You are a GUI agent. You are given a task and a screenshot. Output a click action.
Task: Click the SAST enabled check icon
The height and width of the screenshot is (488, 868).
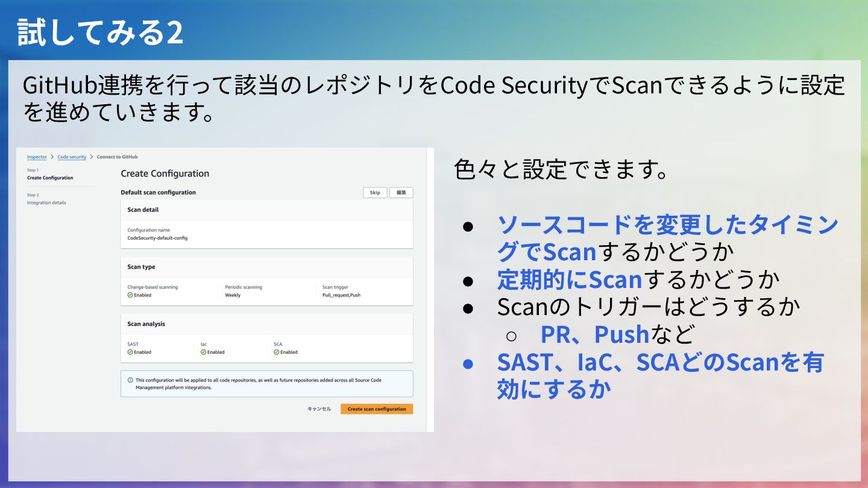130,352
